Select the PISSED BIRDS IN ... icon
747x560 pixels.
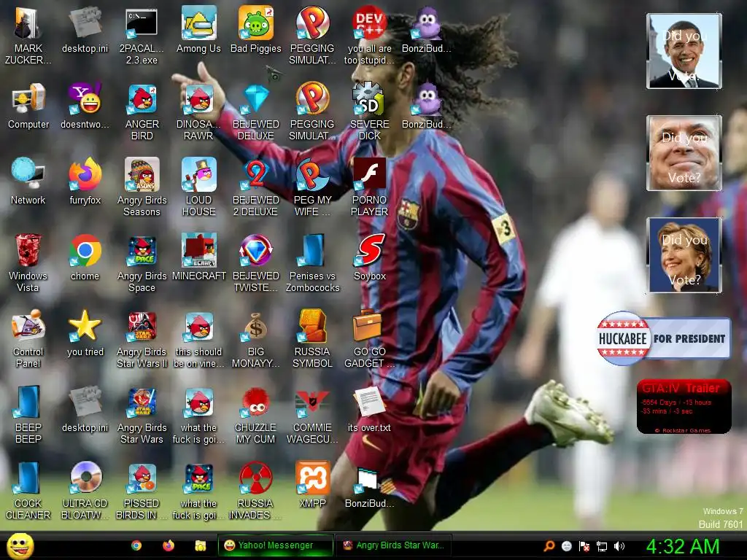(x=142, y=490)
